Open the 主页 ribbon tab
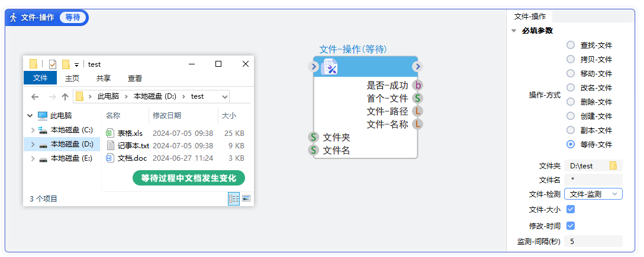This screenshot has height=257, width=644. (72, 79)
